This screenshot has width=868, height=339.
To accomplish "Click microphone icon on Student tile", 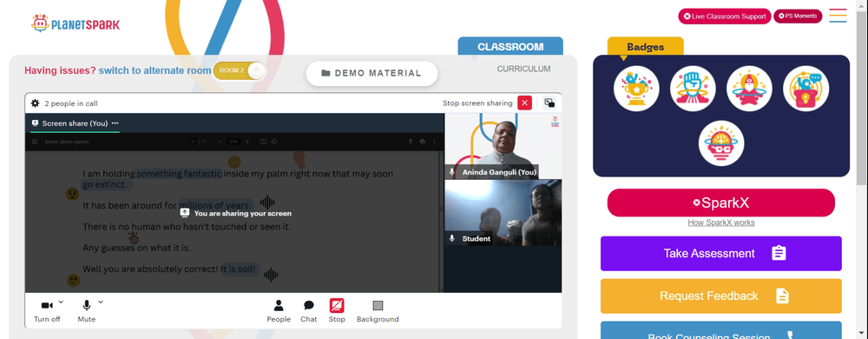I will [452, 239].
